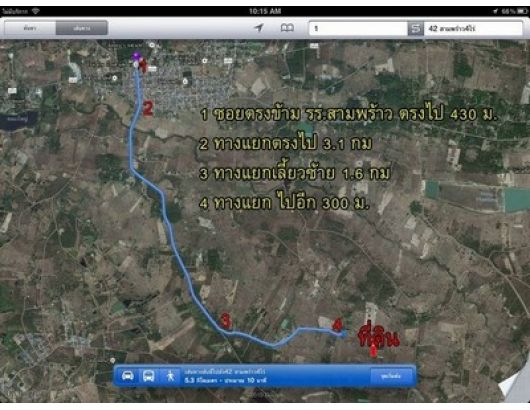530x410 pixels.
Task: Select walking directions icon
Action: [171, 376]
